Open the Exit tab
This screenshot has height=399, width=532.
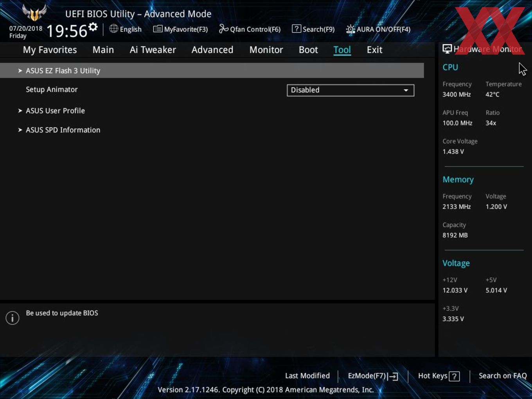pyautogui.click(x=374, y=50)
